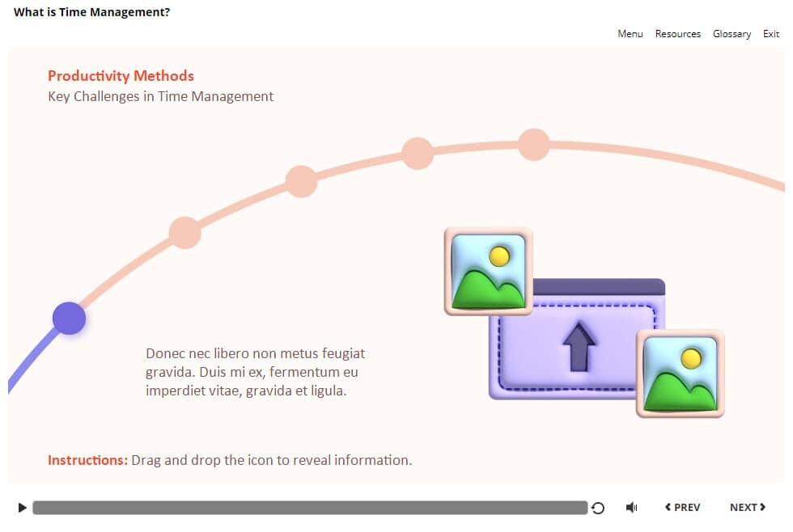Viewport: 793px width, 532px height.
Task: Click the Donec nec libero paragraph text
Action: (255, 372)
